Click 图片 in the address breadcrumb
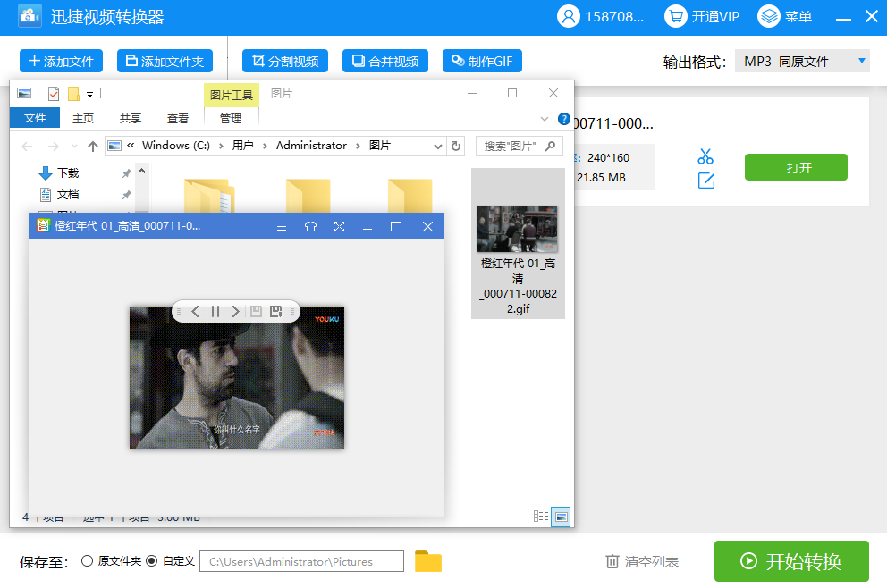887x588 pixels. [x=380, y=146]
